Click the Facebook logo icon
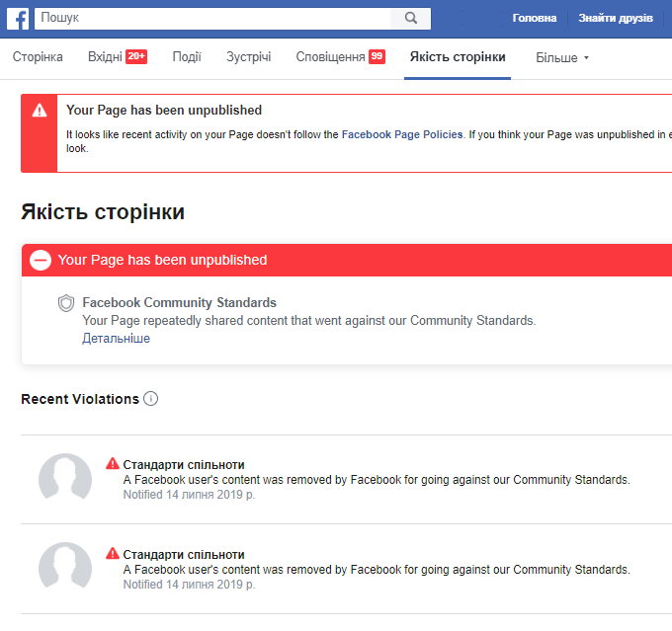 [x=18, y=18]
